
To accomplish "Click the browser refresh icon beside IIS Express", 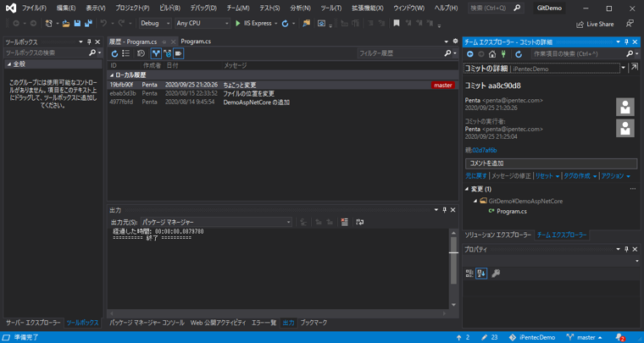I will (285, 24).
